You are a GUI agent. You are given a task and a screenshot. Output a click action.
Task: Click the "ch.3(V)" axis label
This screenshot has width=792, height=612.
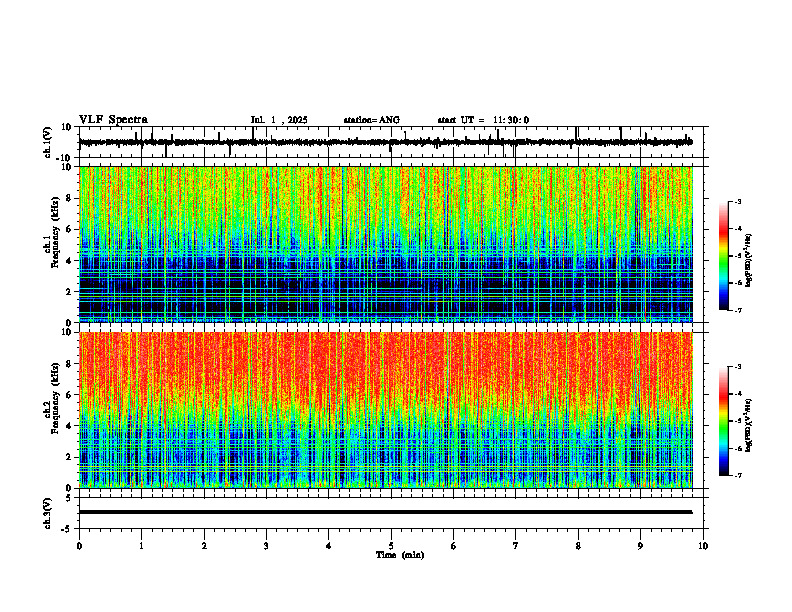click(x=47, y=513)
